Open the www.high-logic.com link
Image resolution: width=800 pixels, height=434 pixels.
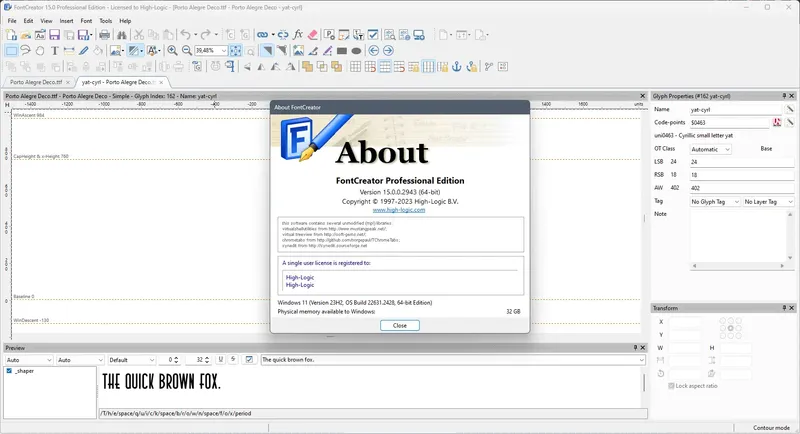pos(398,210)
